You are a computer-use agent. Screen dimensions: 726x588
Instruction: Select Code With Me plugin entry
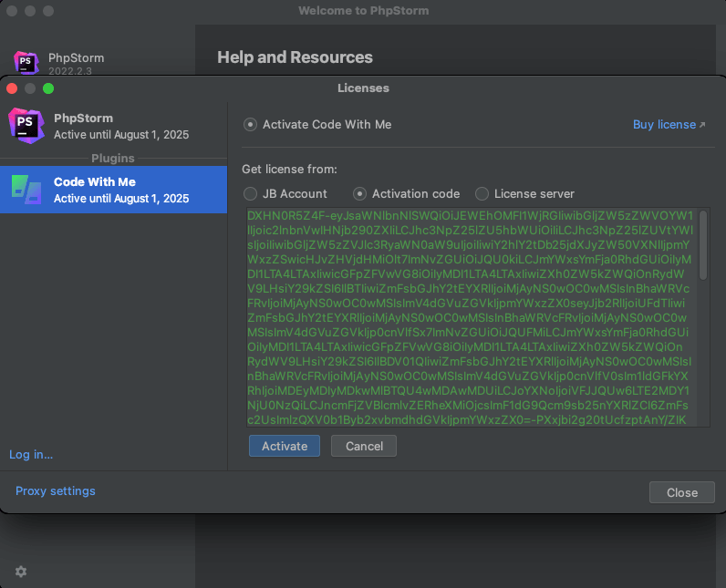pos(113,190)
